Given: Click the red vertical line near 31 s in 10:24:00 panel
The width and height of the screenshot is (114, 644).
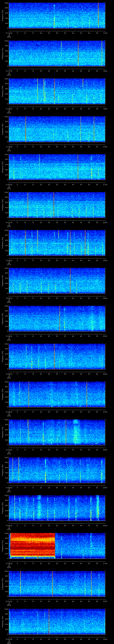Looking at the screenshot, I should point(60,318).
